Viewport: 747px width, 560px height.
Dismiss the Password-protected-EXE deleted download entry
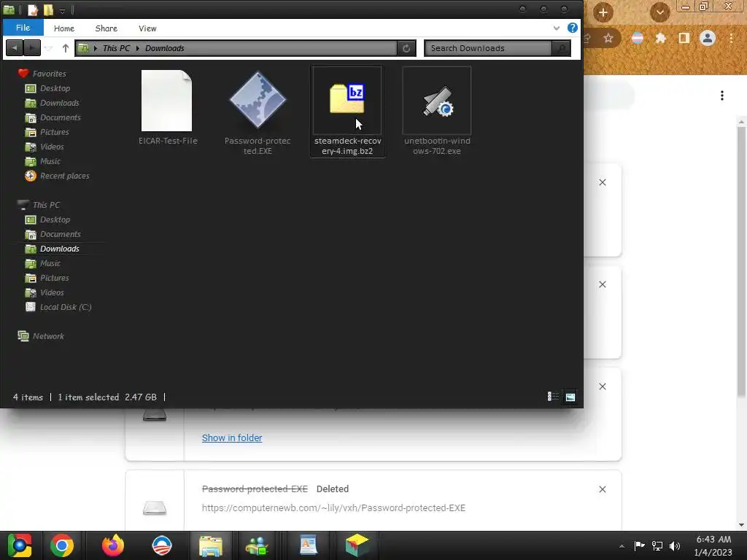(x=602, y=489)
